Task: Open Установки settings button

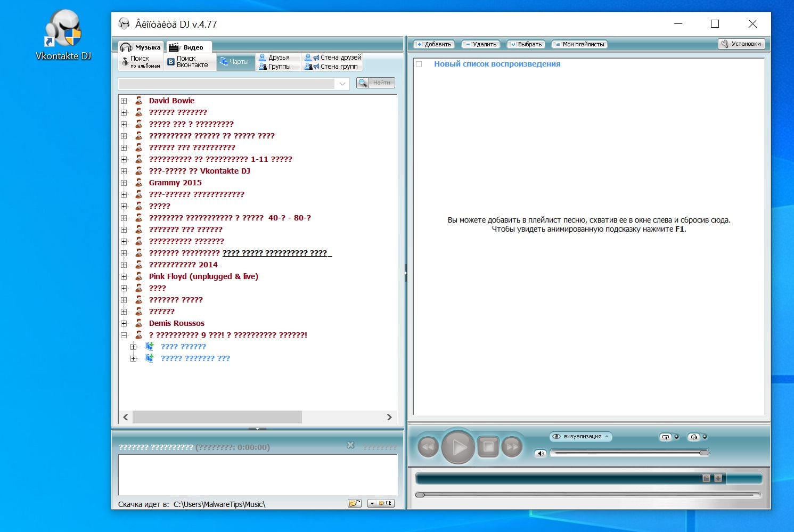Action: pyautogui.click(x=741, y=44)
